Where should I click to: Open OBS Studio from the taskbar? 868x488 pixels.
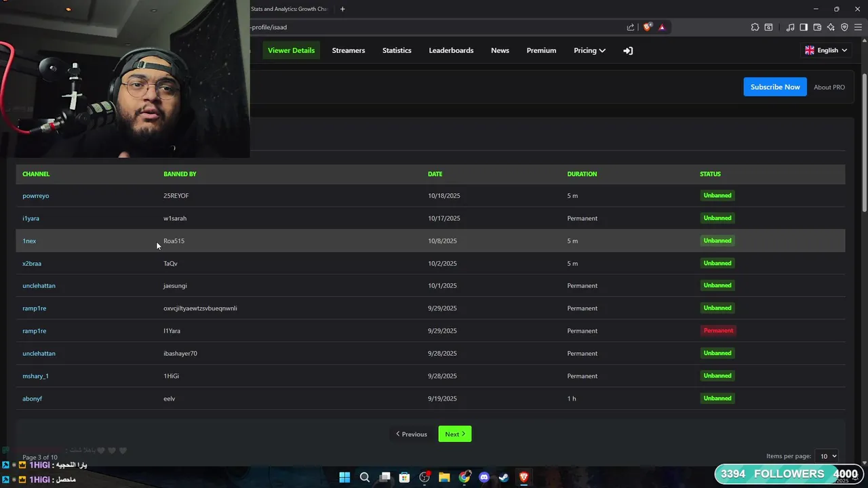tap(425, 477)
